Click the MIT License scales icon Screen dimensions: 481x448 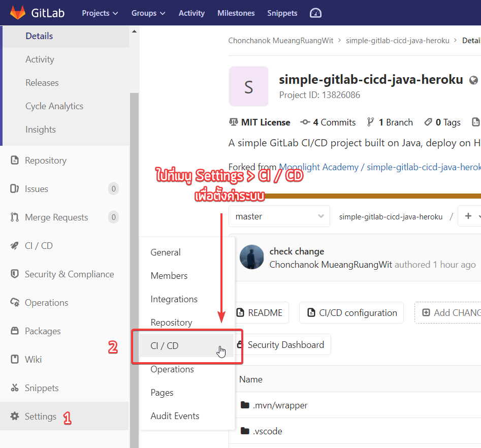click(234, 122)
